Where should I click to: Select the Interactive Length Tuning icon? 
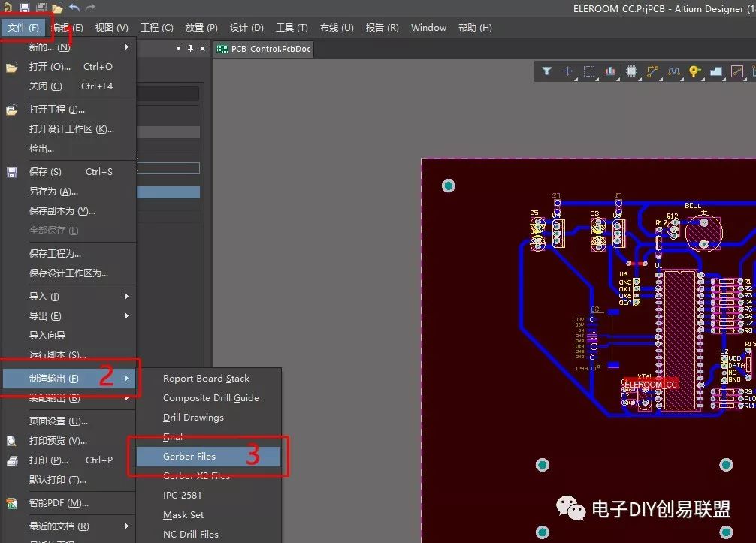[x=673, y=71]
